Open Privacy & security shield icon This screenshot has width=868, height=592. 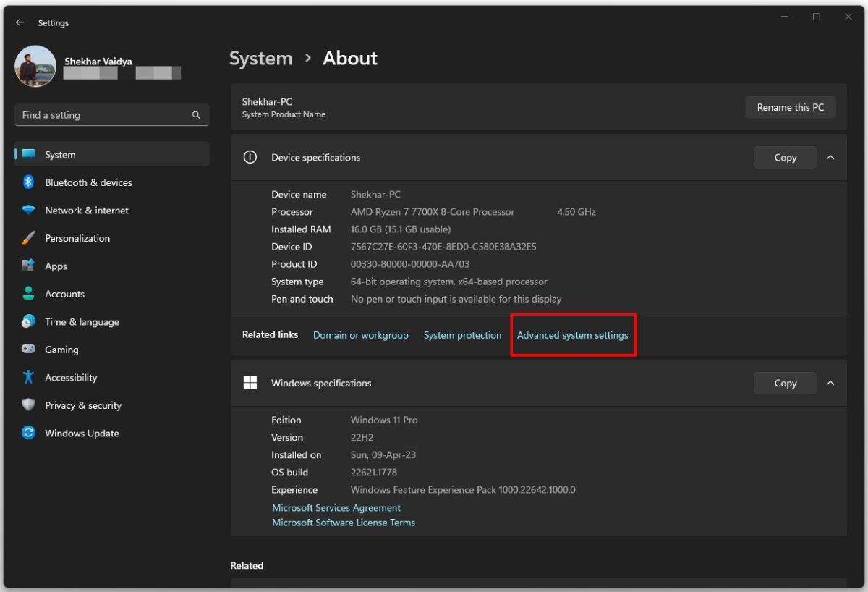tap(27, 405)
